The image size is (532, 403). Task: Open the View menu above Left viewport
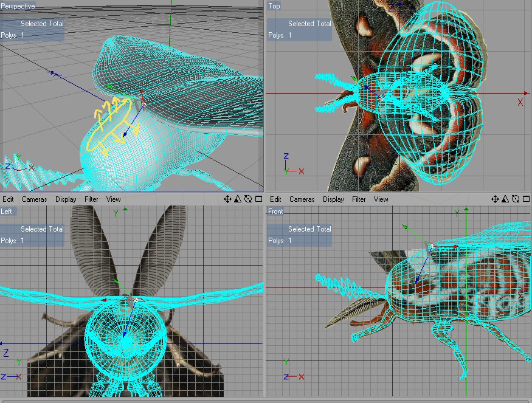(113, 199)
